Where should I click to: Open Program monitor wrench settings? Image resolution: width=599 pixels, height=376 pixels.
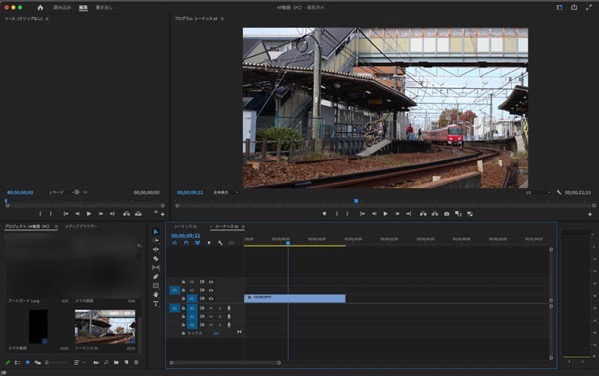pos(559,193)
